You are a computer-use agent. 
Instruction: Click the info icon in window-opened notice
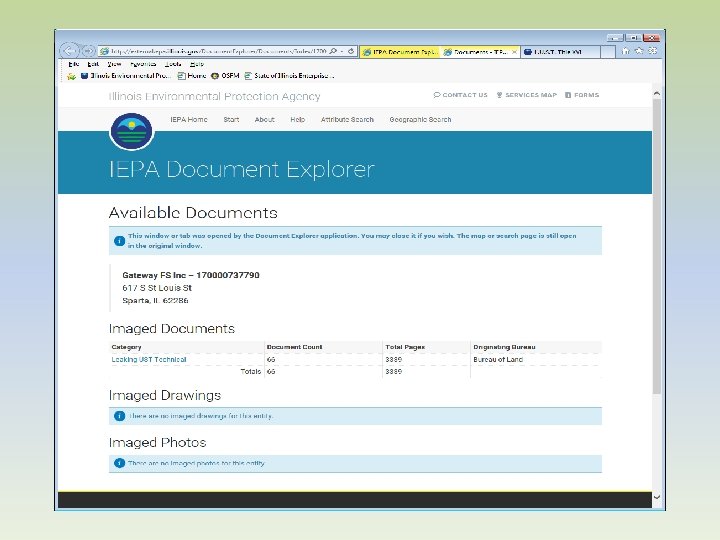(x=119, y=241)
